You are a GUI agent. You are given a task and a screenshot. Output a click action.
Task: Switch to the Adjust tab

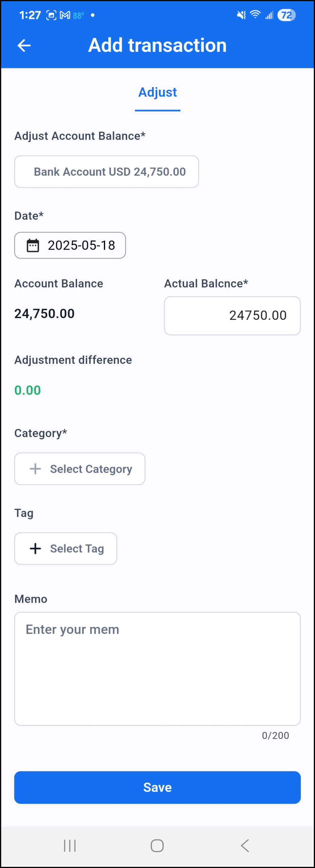point(158,93)
